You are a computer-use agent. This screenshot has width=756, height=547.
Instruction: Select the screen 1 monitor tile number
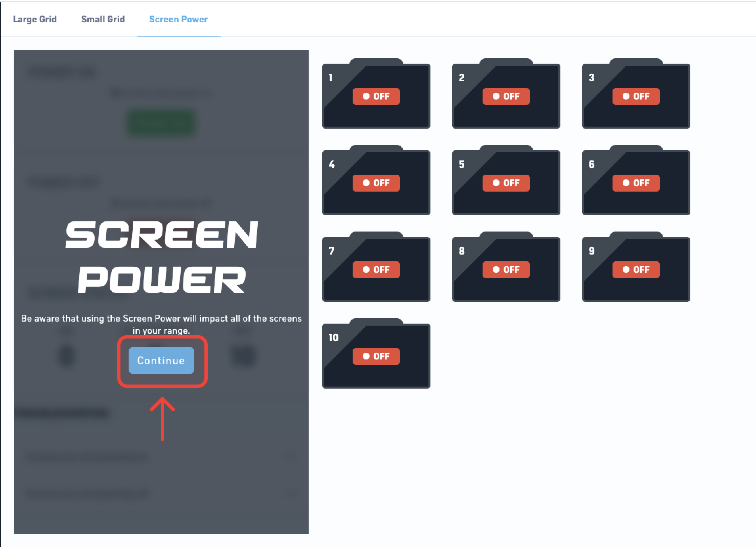click(330, 78)
